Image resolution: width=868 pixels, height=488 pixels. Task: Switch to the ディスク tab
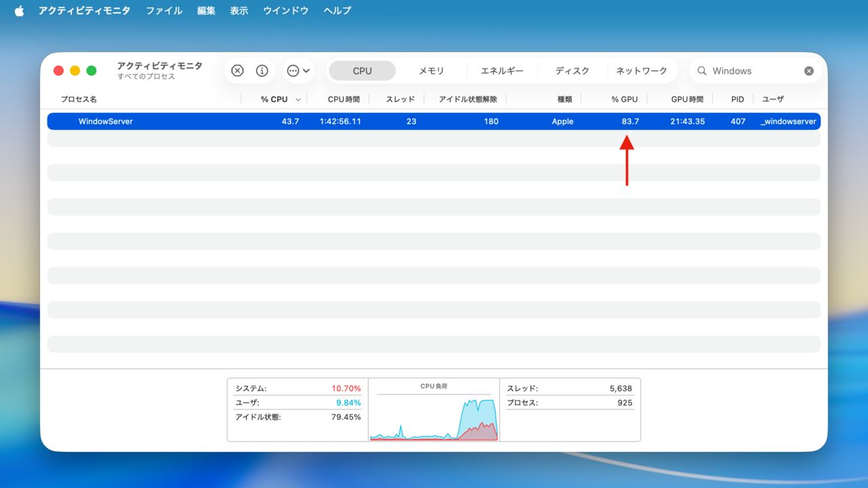pos(572,70)
